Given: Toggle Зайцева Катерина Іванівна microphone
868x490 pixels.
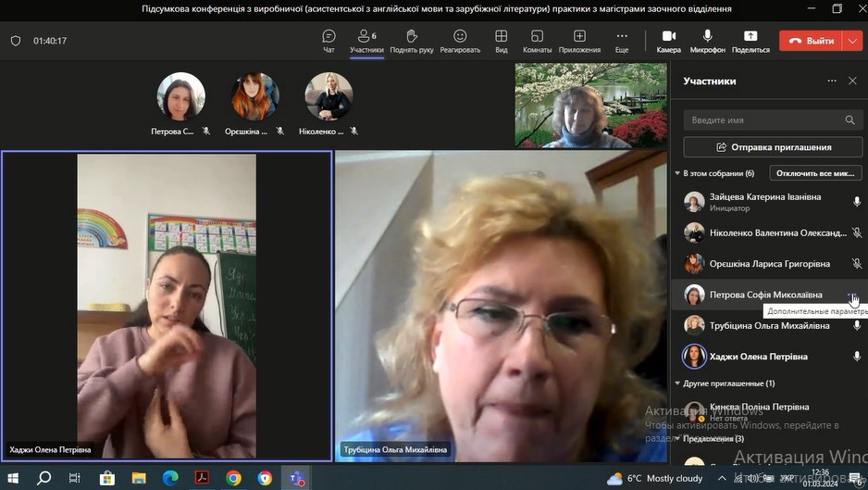Looking at the screenshot, I should click(856, 202).
